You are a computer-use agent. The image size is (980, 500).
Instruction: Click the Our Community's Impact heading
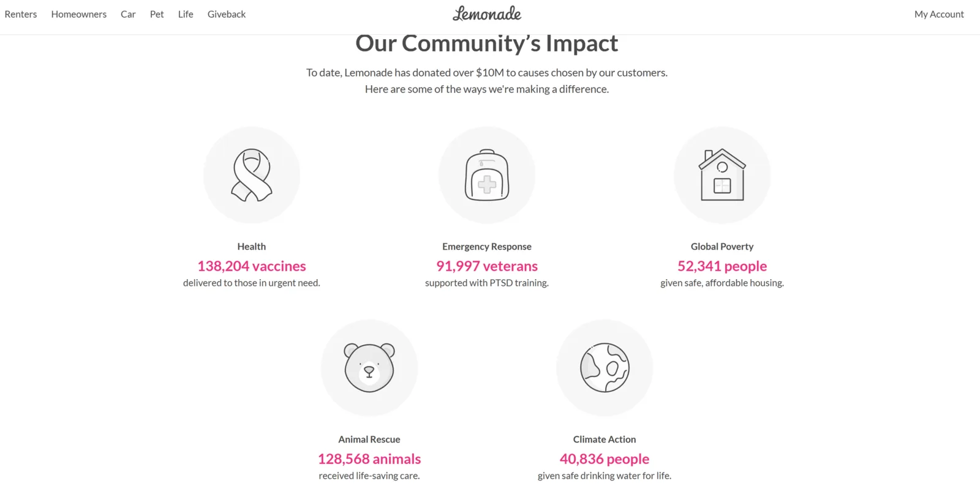(487, 43)
